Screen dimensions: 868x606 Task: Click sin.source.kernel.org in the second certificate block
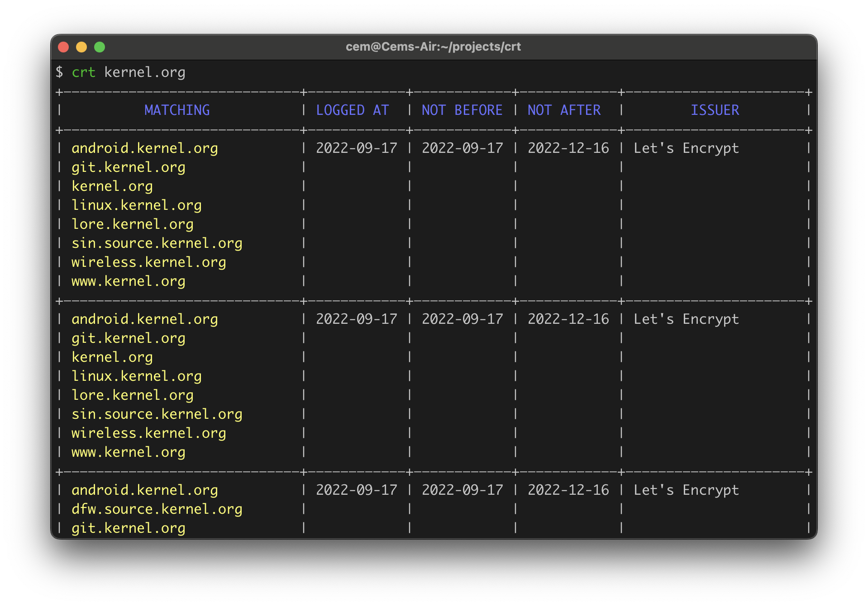157,414
